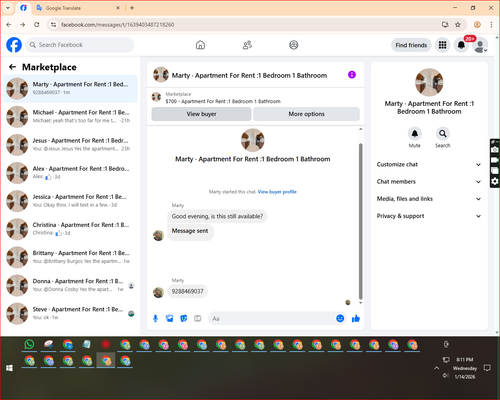Click the Find friends button
Viewport: 500px width, 400px height.
tap(411, 45)
